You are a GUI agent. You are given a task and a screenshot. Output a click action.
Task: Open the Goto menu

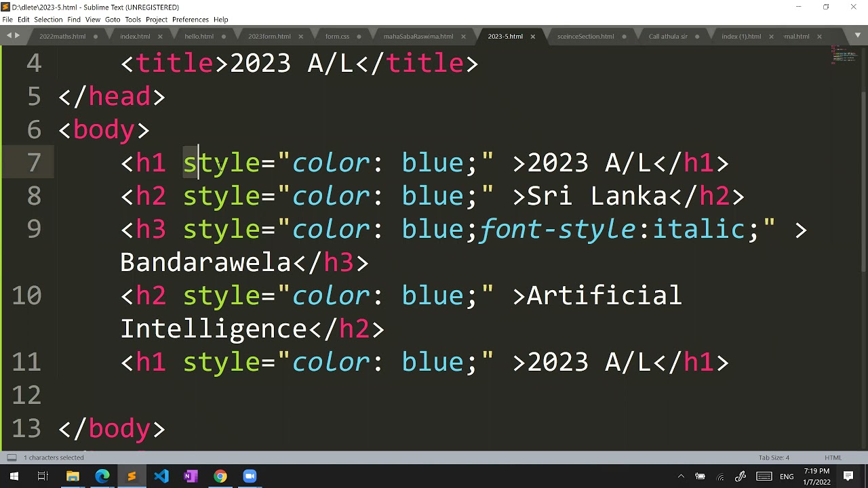113,20
